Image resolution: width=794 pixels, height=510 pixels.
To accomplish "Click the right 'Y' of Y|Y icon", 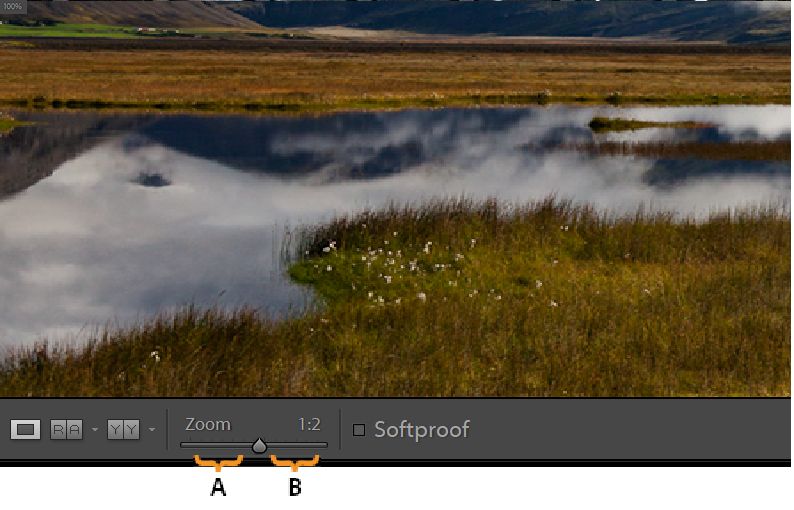I will [132, 430].
